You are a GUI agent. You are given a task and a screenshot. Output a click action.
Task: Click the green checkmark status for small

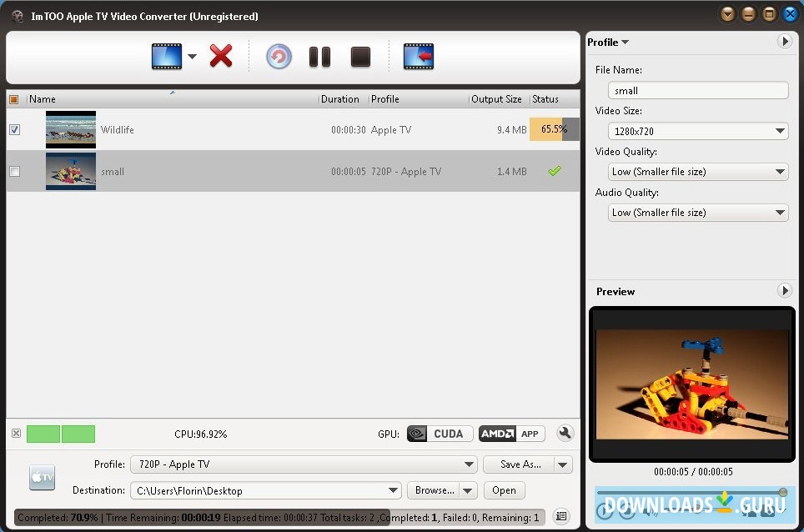pyautogui.click(x=555, y=171)
